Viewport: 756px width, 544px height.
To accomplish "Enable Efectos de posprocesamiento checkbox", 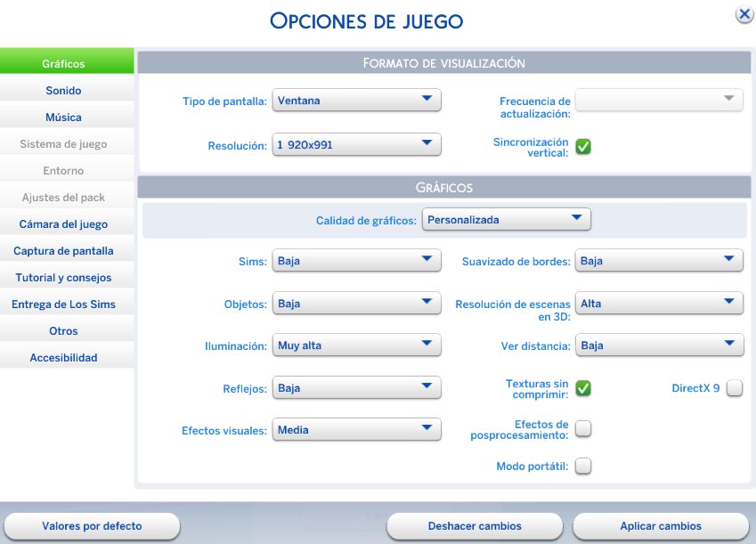I will (x=583, y=428).
